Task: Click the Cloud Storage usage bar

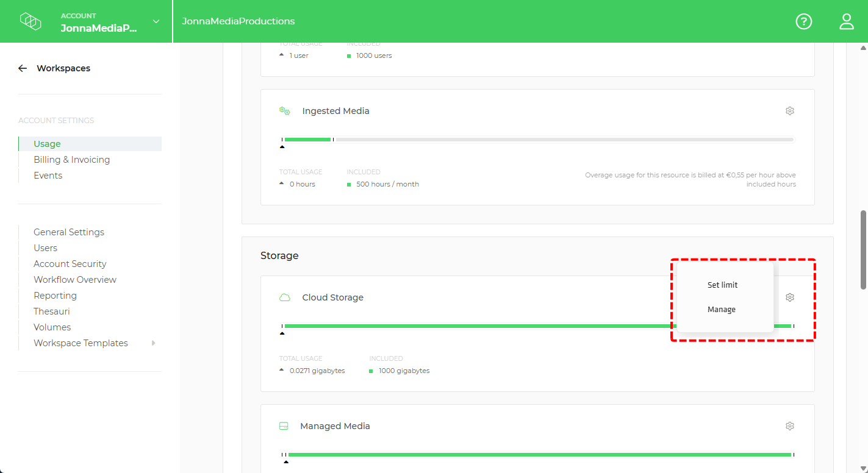Action: point(537,325)
